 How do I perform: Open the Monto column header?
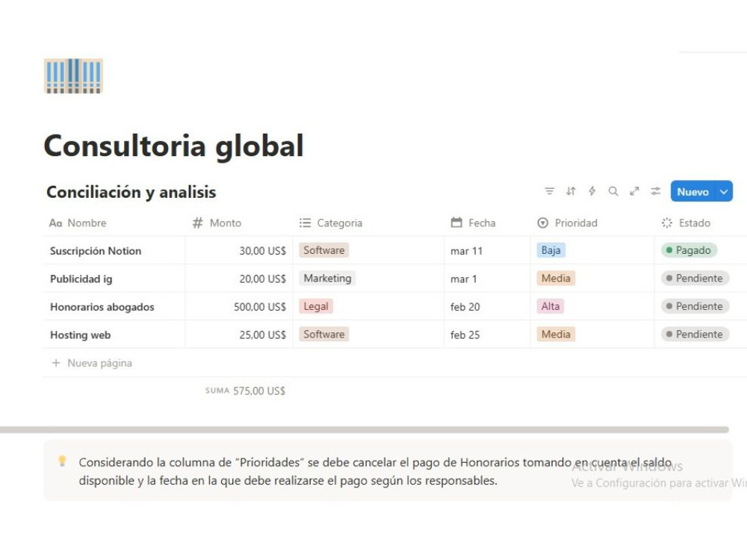coord(217,223)
